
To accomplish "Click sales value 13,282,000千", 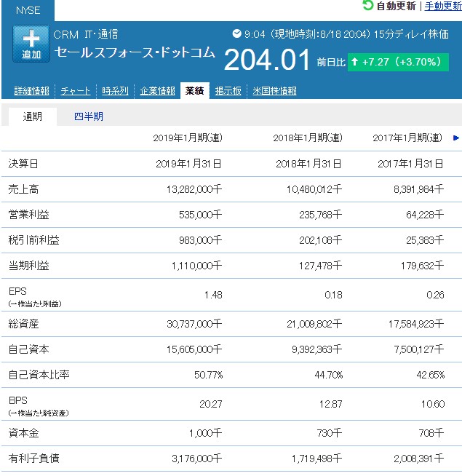I will (194, 189).
